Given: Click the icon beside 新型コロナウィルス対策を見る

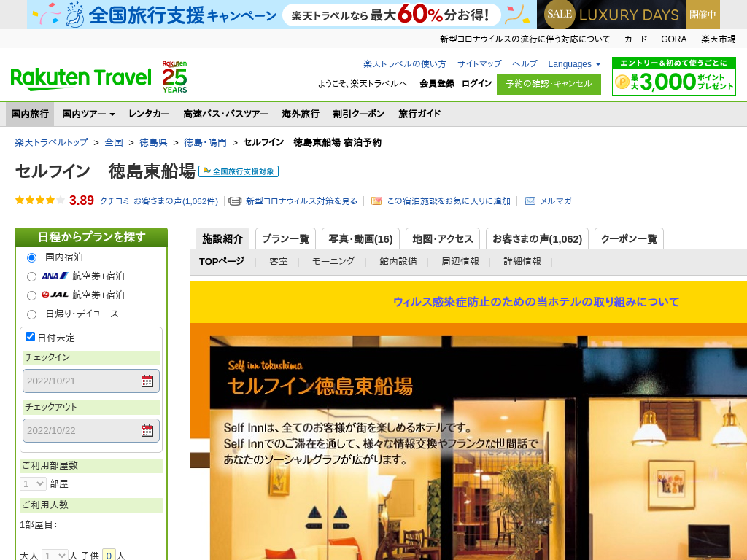Looking at the screenshot, I should (x=235, y=201).
